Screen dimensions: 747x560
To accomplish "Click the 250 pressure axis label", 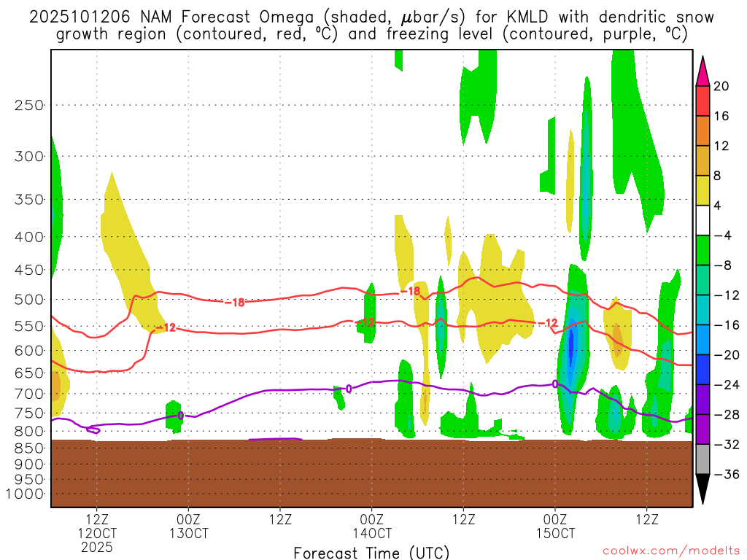I will point(29,105).
